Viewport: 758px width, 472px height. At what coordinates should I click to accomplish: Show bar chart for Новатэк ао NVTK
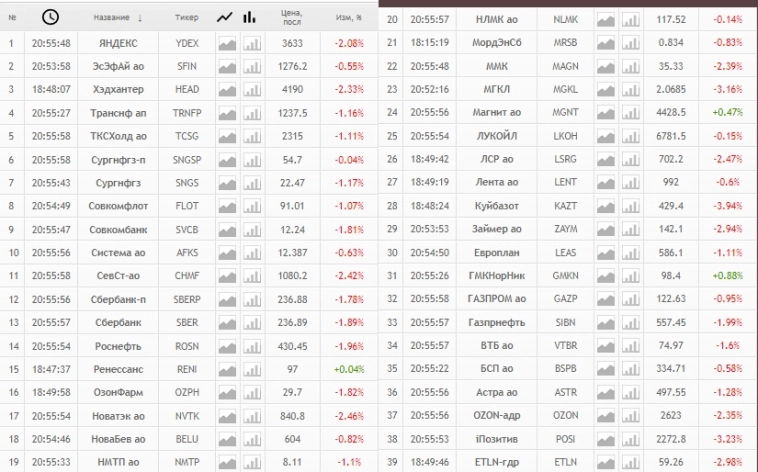[252, 416]
